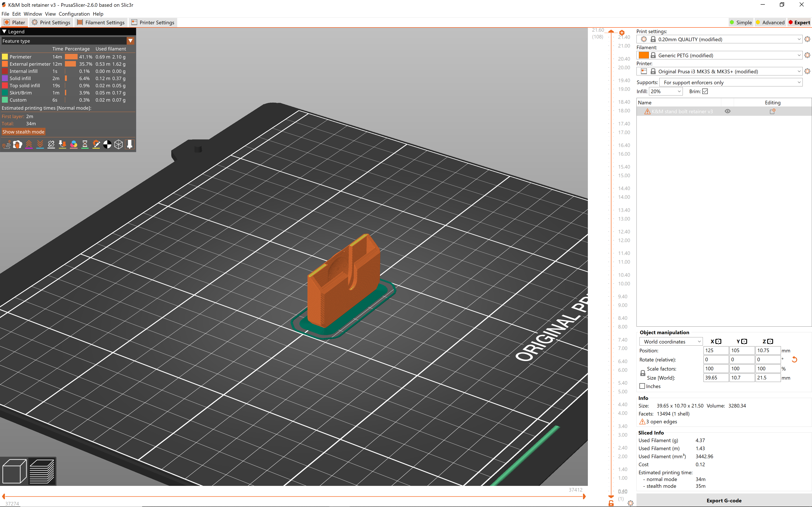Click Export G-code button
This screenshot has width=812, height=507.
[724, 500]
